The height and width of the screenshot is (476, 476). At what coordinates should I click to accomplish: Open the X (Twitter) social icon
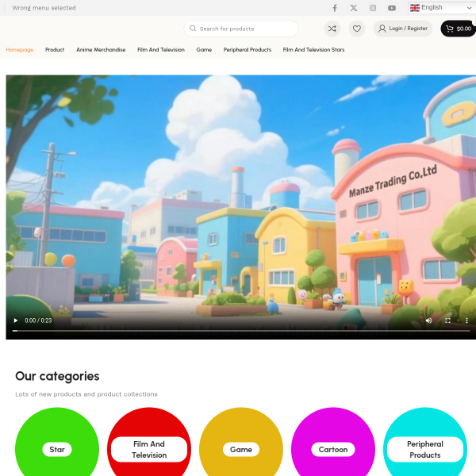(354, 8)
